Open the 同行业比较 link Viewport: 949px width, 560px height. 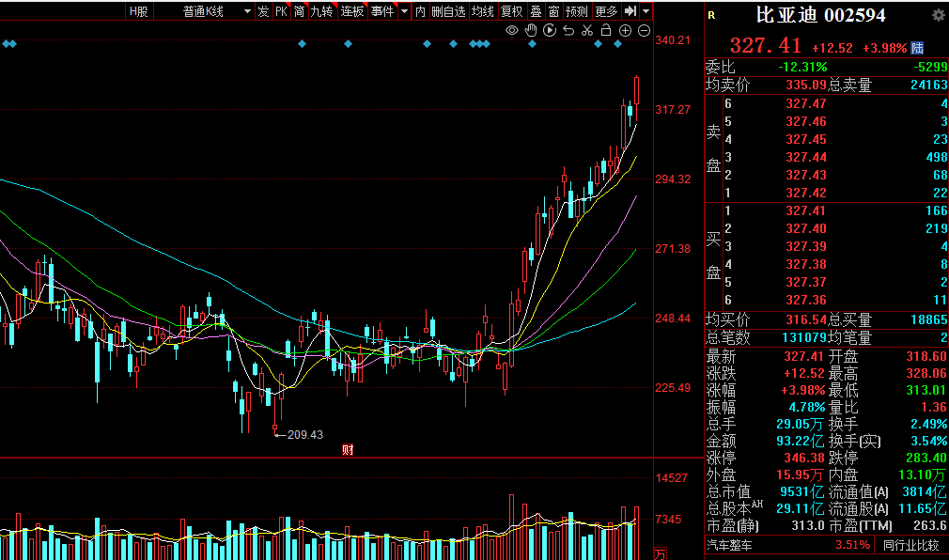[x=910, y=545]
